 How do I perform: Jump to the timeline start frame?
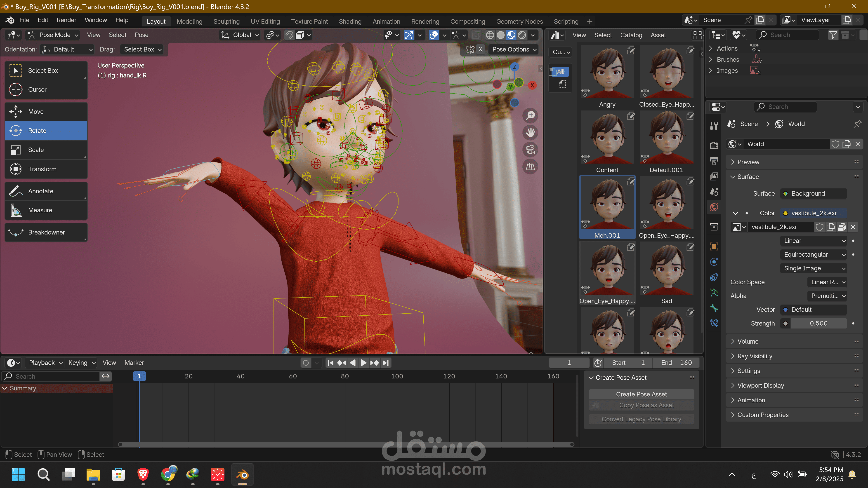tap(330, 363)
